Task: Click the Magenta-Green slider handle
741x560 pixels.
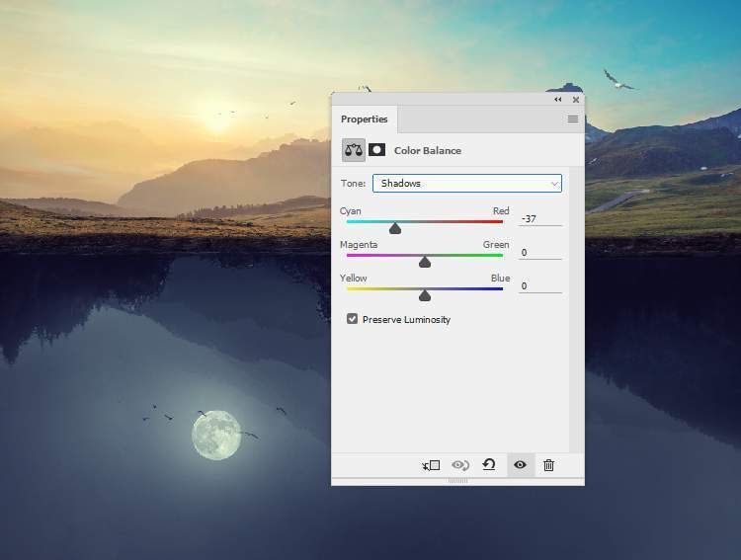Action: coord(425,263)
